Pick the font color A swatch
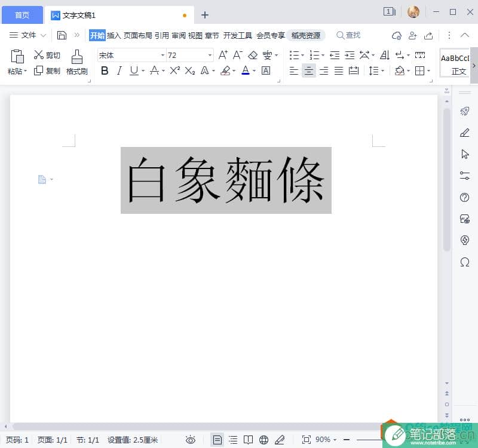Viewport: 478px width, 448px height. click(x=246, y=70)
